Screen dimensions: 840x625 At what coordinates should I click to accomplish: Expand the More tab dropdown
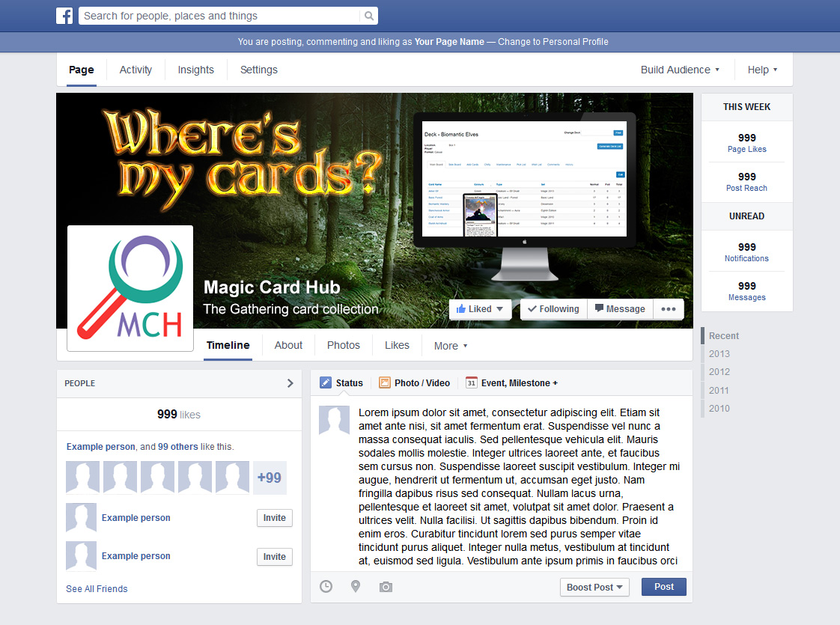point(451,346)
